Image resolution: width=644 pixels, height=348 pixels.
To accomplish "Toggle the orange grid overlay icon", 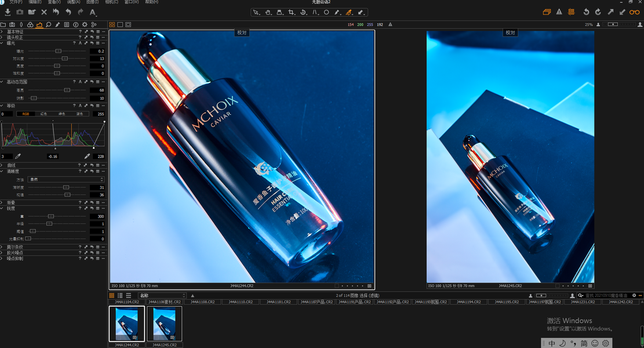I will [571, 12].
